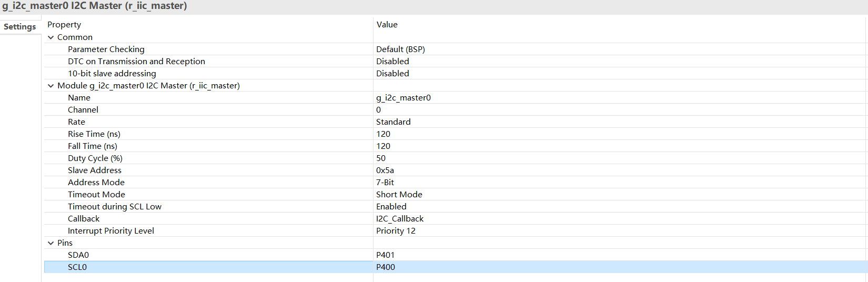
Task: Select the Fall Time (ns) property
Action: (93, 146)
